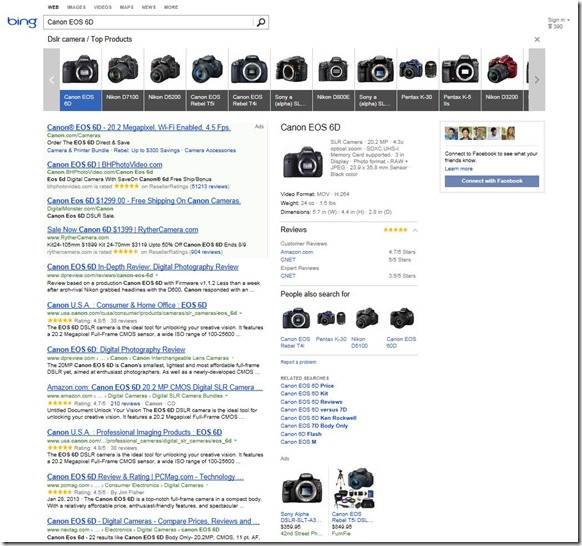Select Nikon D7100 carousel thumbnail

coord(123,79)
